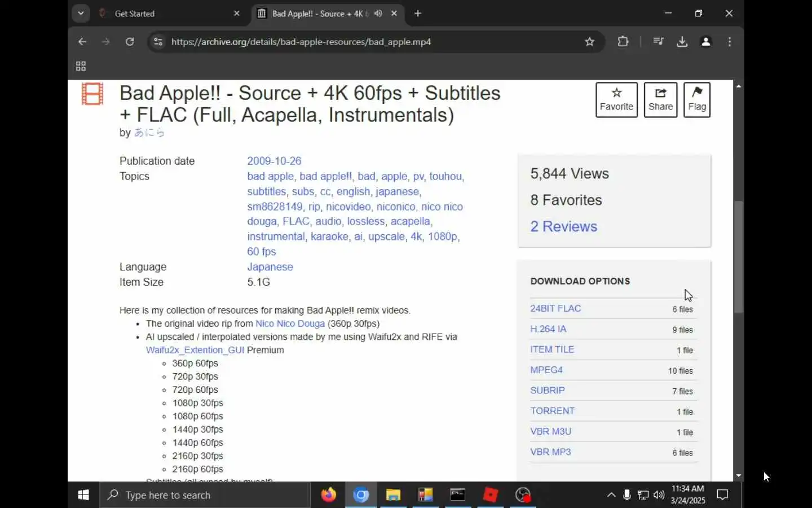The image size is (812, 508).
Task: Open File Explorer from the taskbar
Action: 393,495
